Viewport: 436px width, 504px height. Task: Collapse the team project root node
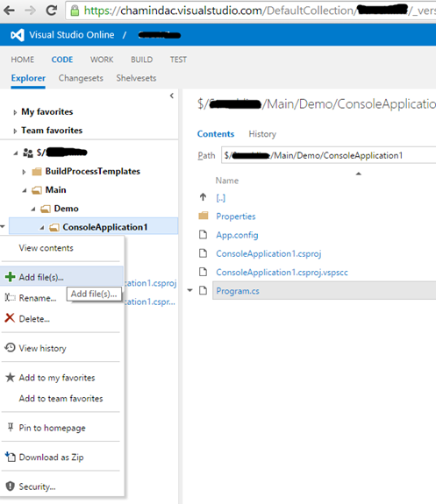(x=16, y=153)
